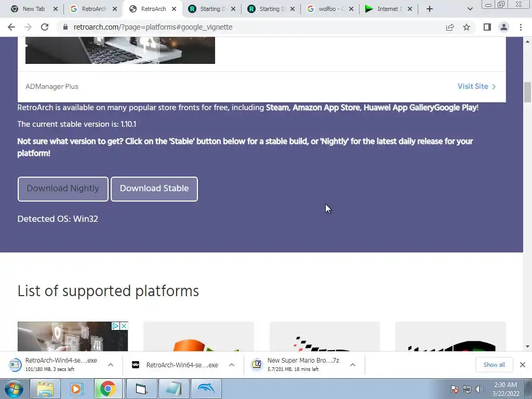Click the Detected OS: Win32 text

point(58,219)
